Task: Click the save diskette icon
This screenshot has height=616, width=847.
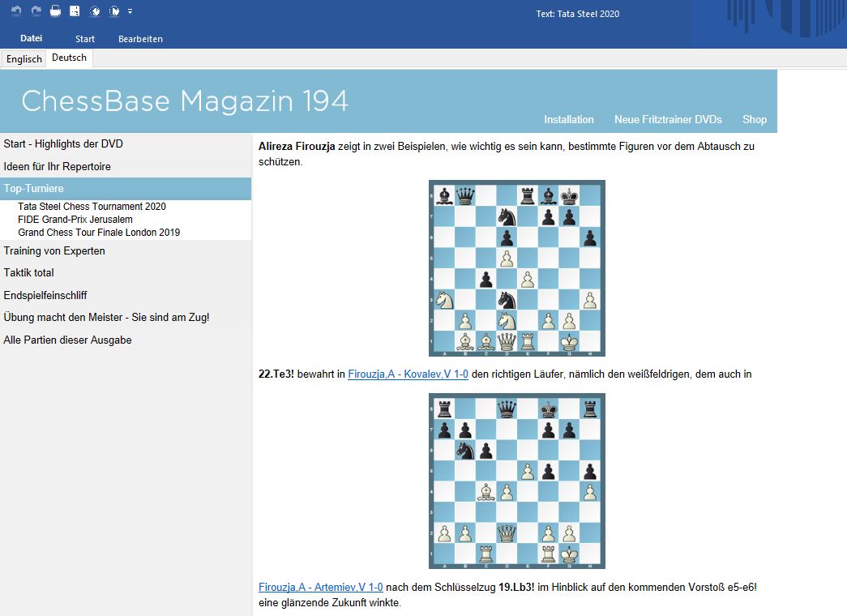Action: (75, 11)
